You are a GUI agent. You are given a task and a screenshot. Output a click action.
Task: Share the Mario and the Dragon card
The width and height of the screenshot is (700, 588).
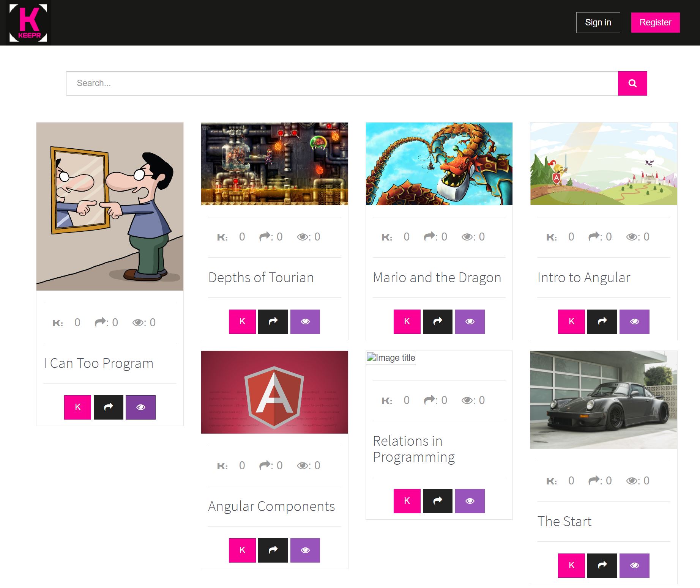[438, 322]
